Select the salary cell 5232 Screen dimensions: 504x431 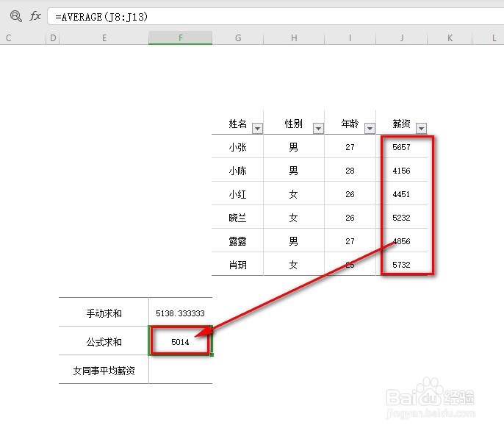click(401, 218)
